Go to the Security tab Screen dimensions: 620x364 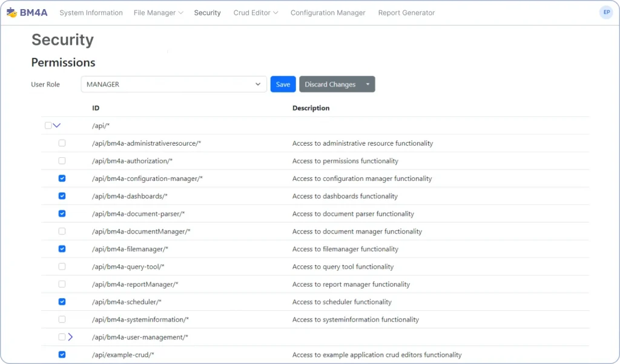pos(207,13)
